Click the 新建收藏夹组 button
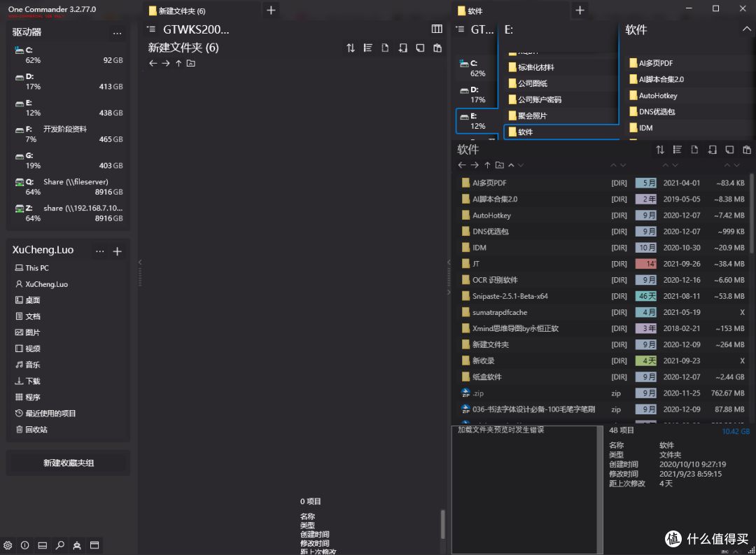756x555 pixels. 69,463
